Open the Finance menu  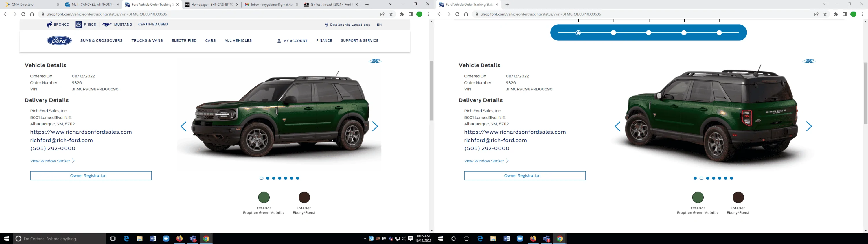coord(324,41)
